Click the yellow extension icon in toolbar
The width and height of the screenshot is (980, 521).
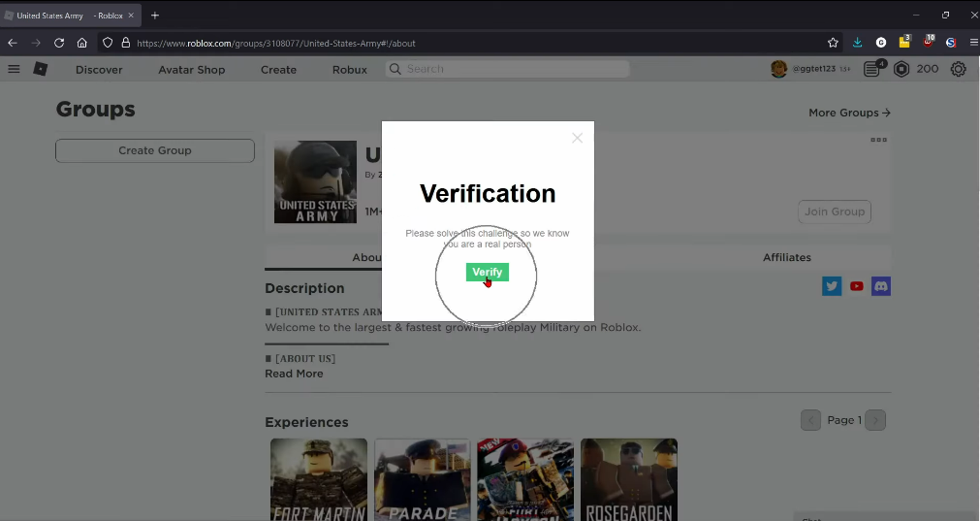pyautogui.click(x=904, y=42)
